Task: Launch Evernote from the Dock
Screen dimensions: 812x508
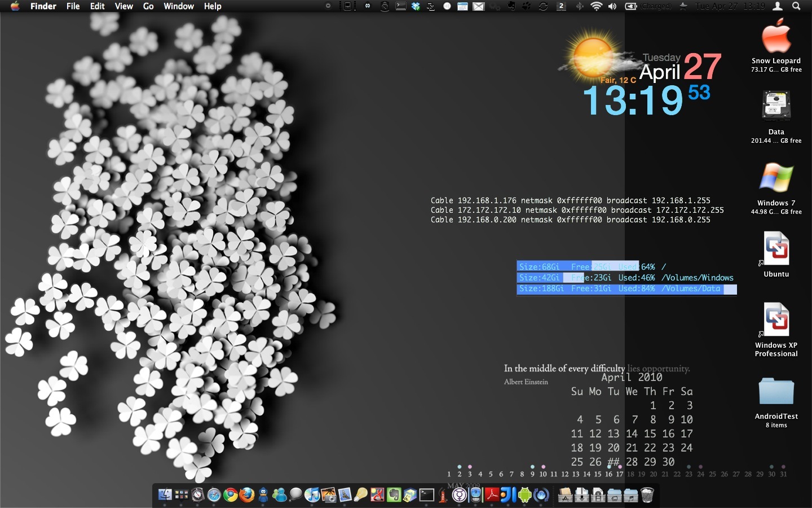Action: pos(394,495)
